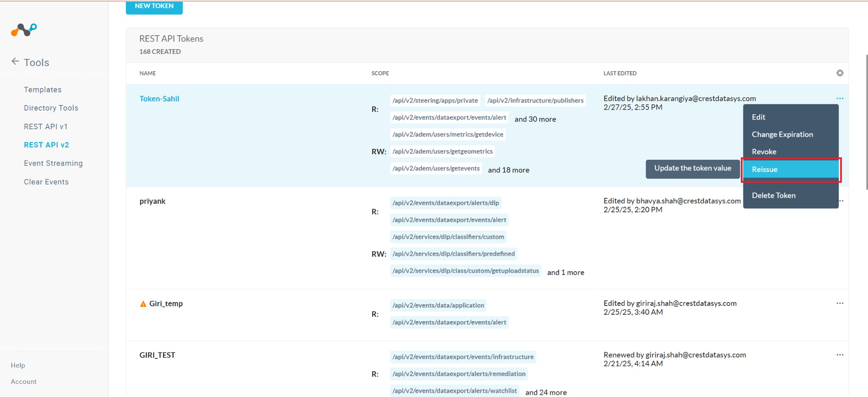
Task: Open Directory Tools in the sidebar
Action: pos(51,108)
